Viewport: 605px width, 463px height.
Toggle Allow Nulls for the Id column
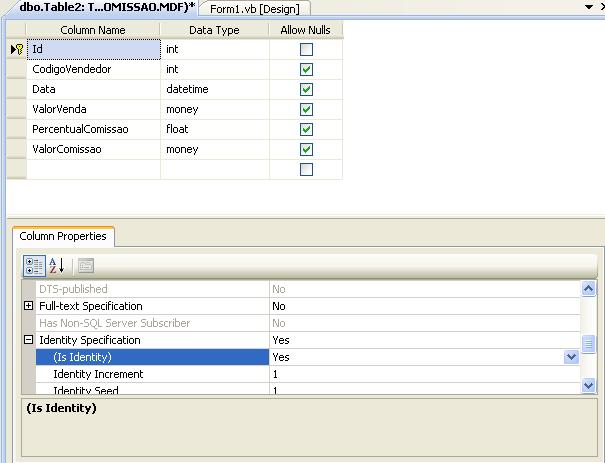coord(306,49)
